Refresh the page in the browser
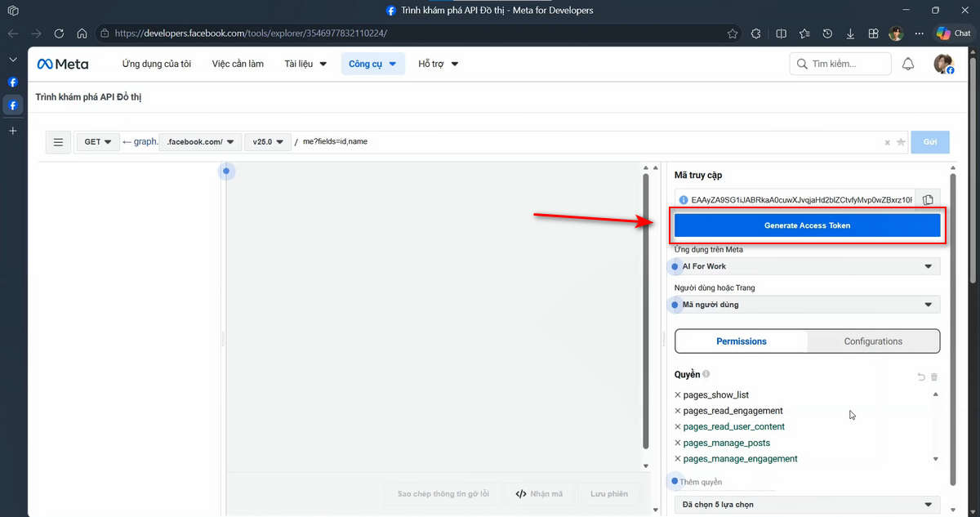 click(59, 33)
